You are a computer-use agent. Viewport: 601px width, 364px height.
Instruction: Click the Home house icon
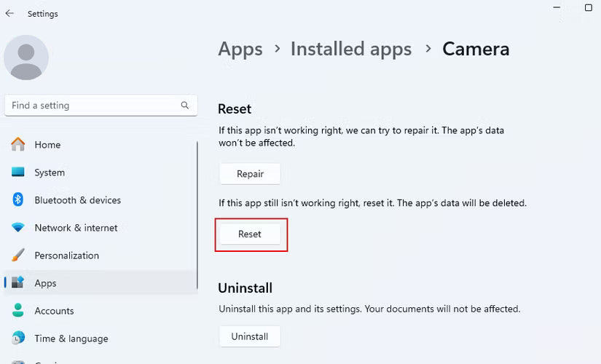18,145
